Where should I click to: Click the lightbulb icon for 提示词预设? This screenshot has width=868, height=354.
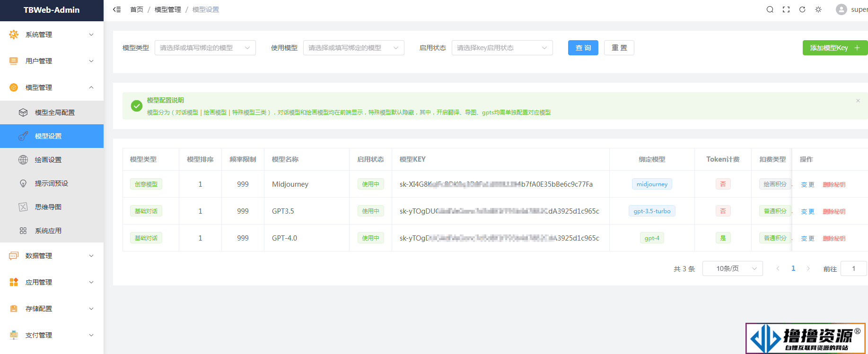[x=23, y=183]
